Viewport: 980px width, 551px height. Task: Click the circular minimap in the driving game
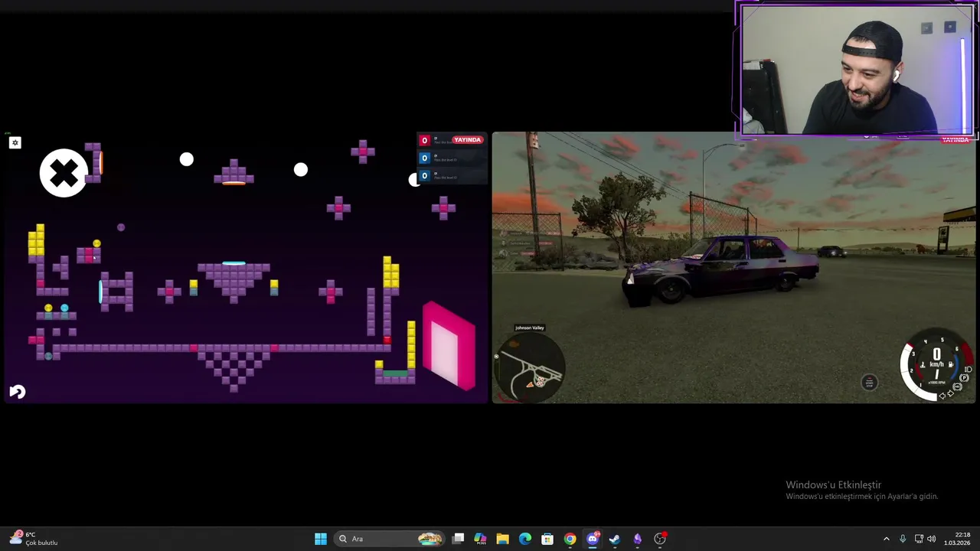[530, 369]
